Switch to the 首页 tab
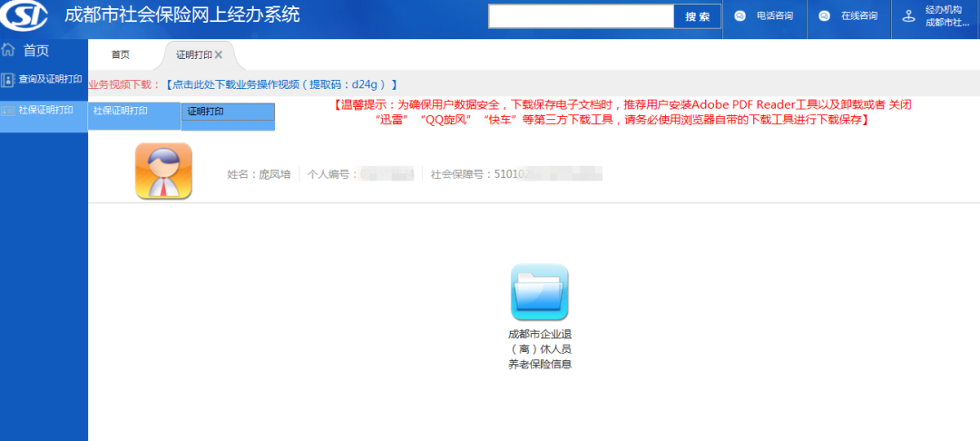 (121, 55)
